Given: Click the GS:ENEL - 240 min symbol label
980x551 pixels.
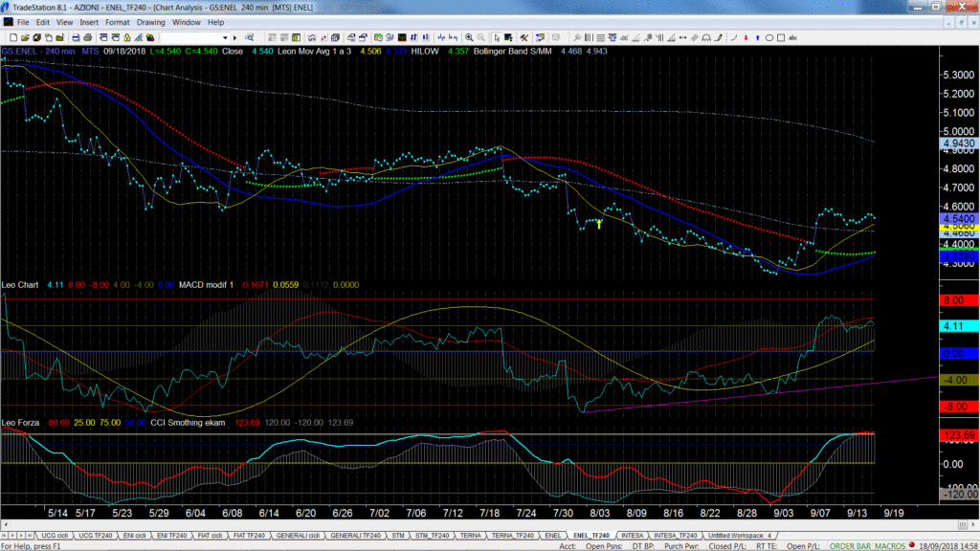Looking at the screenshot, I should pyautogui.click(x=38, y=52).
